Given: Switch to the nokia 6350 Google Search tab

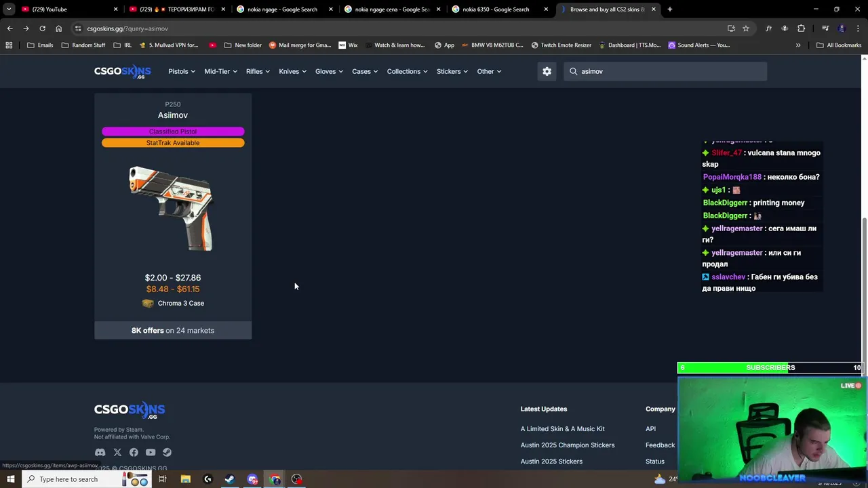Looking at the screenshot, I should (500, 9).
